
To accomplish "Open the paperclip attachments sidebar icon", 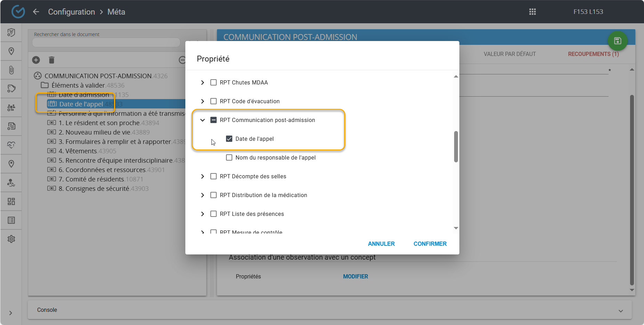I will (11, 70).
